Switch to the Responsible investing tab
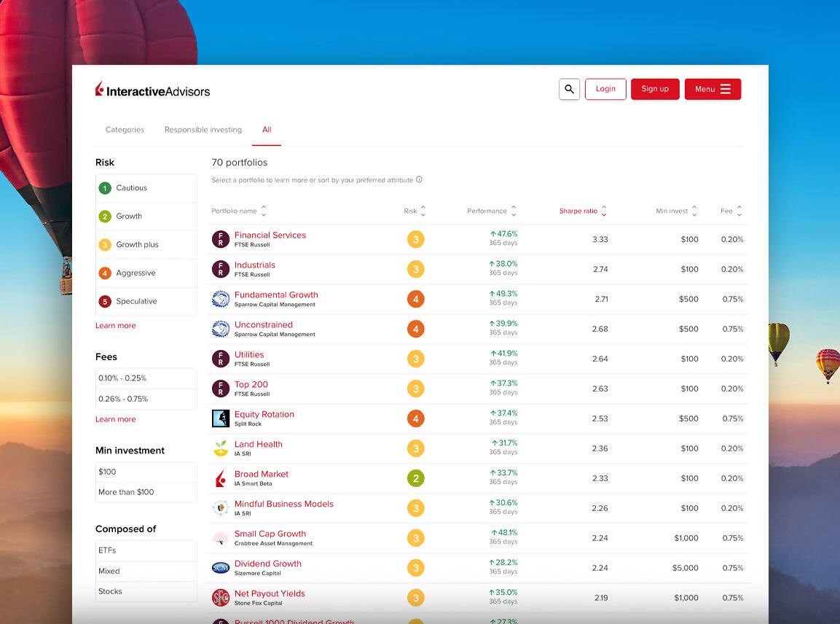840x624 pixels. (203, 129)
